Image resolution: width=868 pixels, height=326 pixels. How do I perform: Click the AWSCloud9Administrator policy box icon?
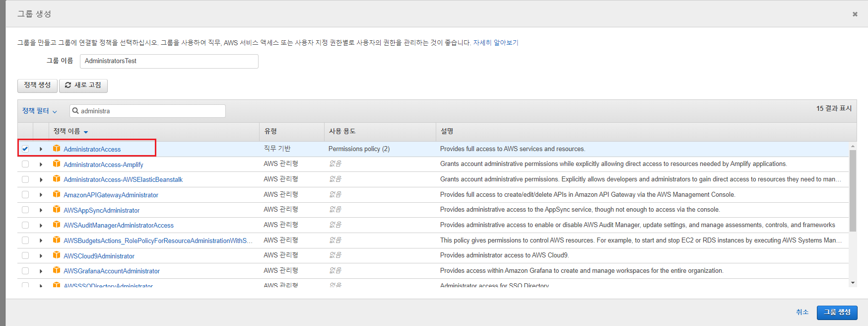[x=57, y=255]
